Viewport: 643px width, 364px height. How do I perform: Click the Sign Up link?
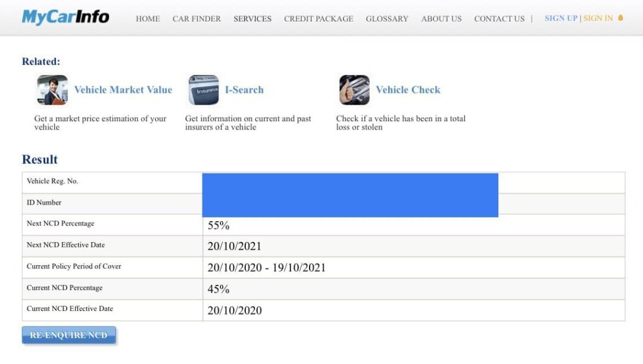[561, 18]
